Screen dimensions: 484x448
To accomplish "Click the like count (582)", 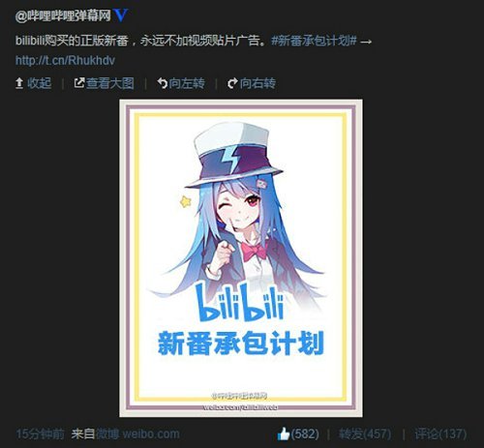I will [x=305, y=433].
